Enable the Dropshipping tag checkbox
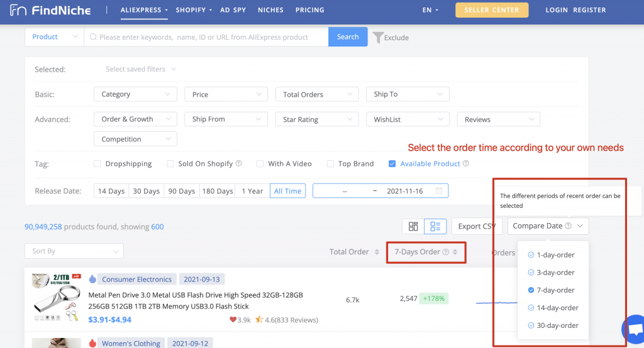The image size is (644, 348). point(97,164)
